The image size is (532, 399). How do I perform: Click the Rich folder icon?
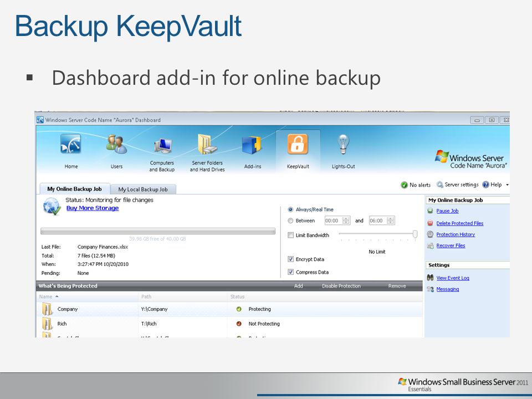point(48,324)
